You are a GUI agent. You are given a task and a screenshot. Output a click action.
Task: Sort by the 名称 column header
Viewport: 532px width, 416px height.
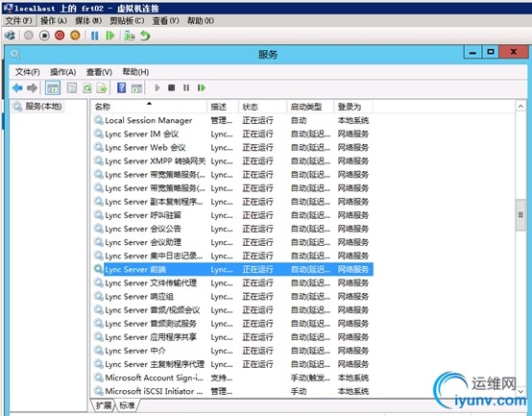pyautogui.click(x=149, y=107)
